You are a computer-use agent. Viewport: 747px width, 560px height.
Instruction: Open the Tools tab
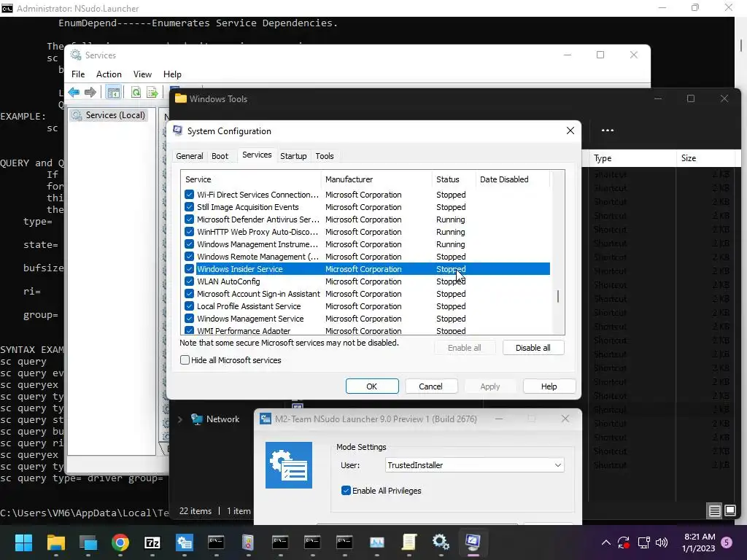325,156
